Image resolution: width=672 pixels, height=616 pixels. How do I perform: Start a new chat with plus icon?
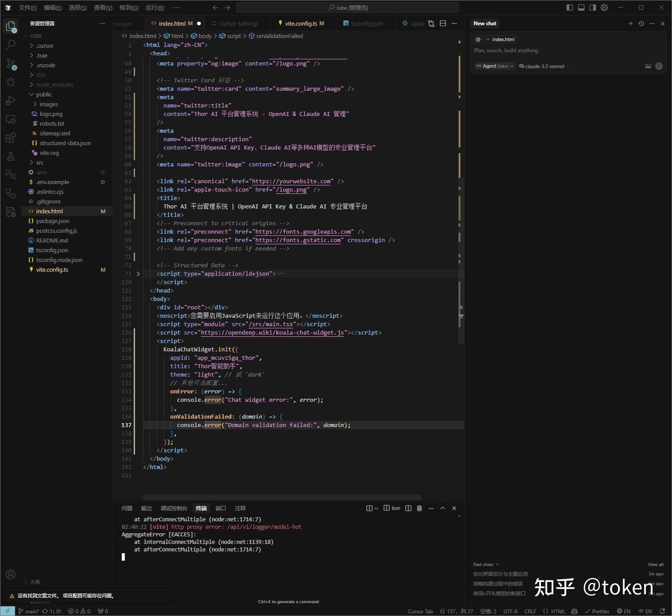coord(630,23)
